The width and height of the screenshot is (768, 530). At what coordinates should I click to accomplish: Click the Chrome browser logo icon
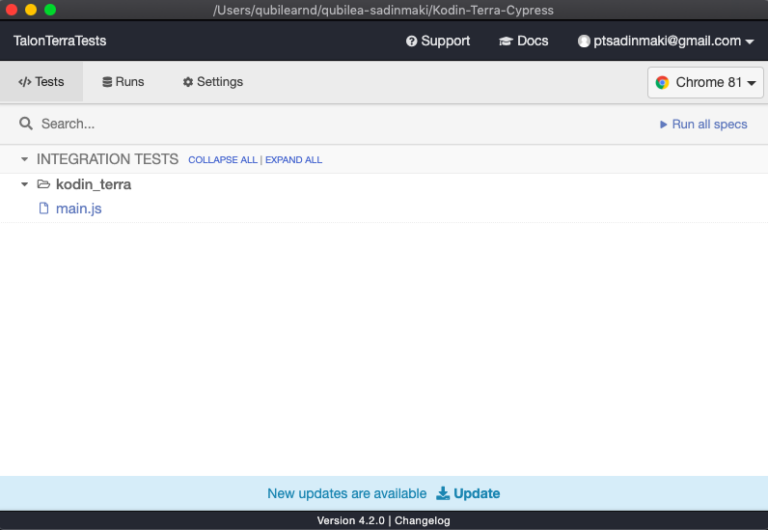click(x=662, y=82)
